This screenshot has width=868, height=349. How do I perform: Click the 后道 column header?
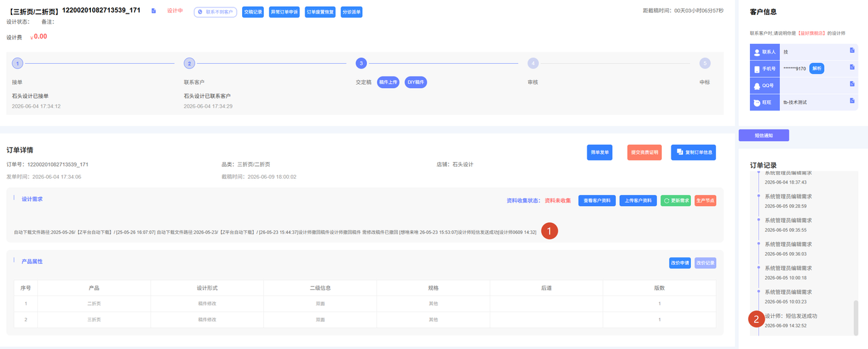(x=547, y=288)
